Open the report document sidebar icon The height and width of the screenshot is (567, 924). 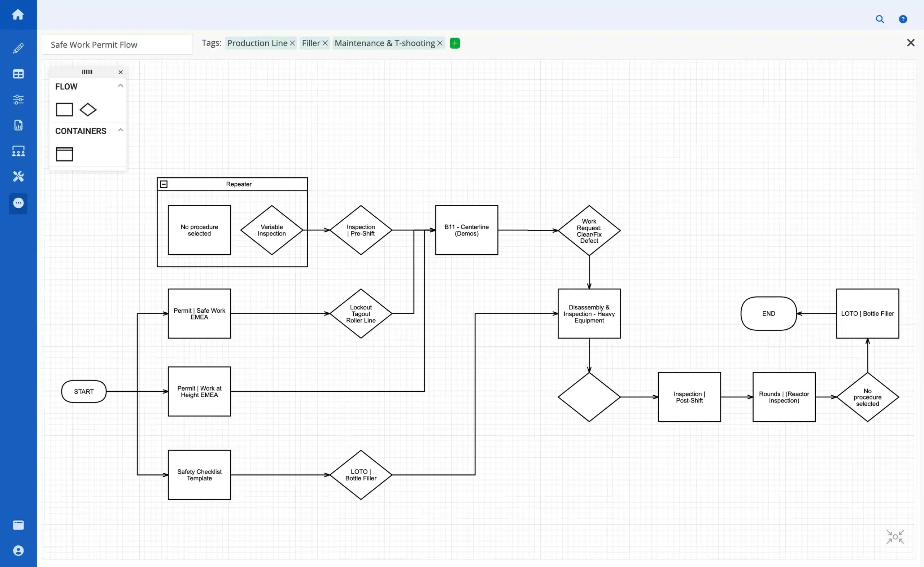point(18,125)
